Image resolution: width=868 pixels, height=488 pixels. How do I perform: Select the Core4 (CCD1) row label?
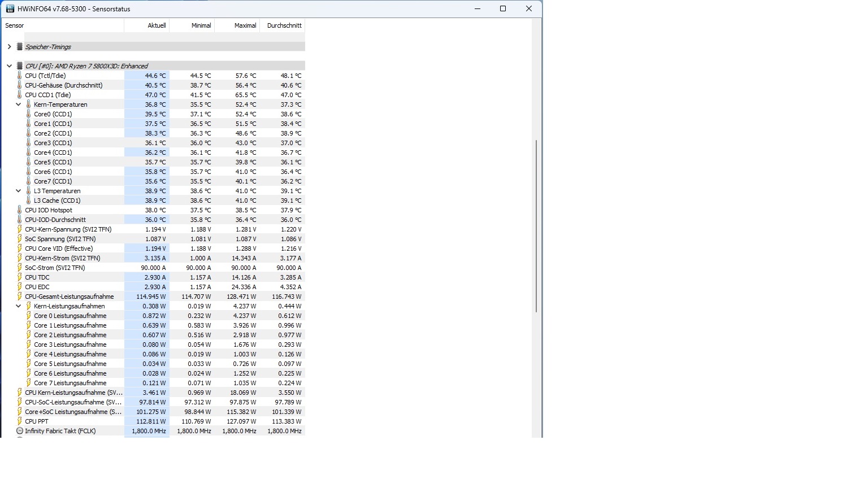[53, 152]
